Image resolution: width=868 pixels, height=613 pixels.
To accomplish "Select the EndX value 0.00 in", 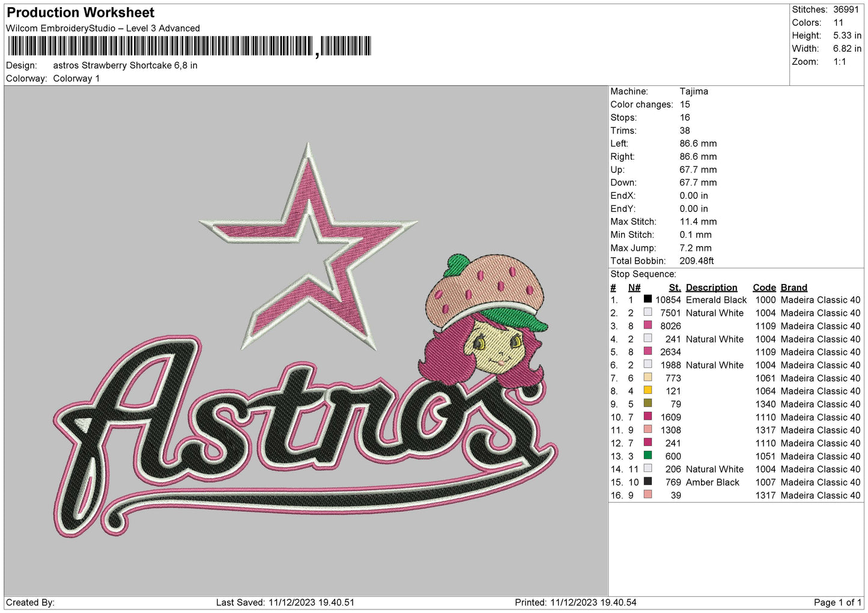I will [x=694, y=196].
